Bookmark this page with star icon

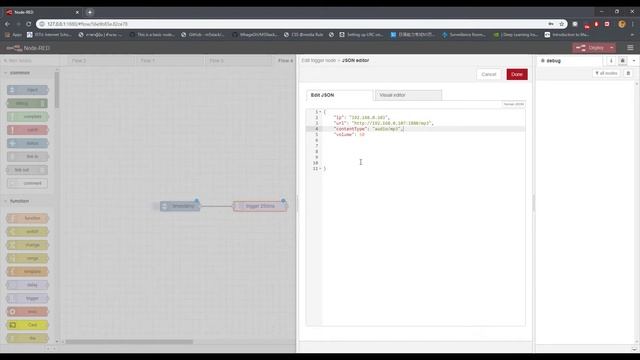click(561, 24)
